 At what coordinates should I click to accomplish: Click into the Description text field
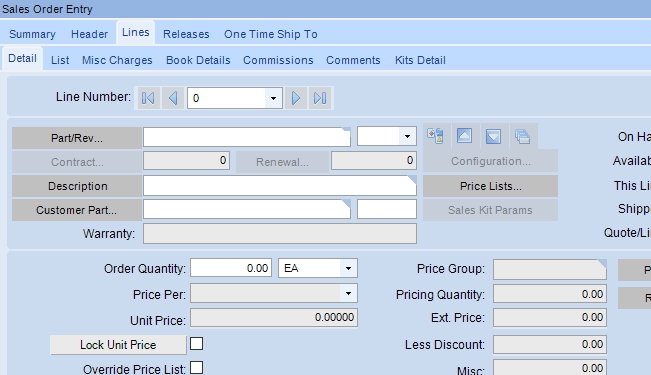pos(280,186)
